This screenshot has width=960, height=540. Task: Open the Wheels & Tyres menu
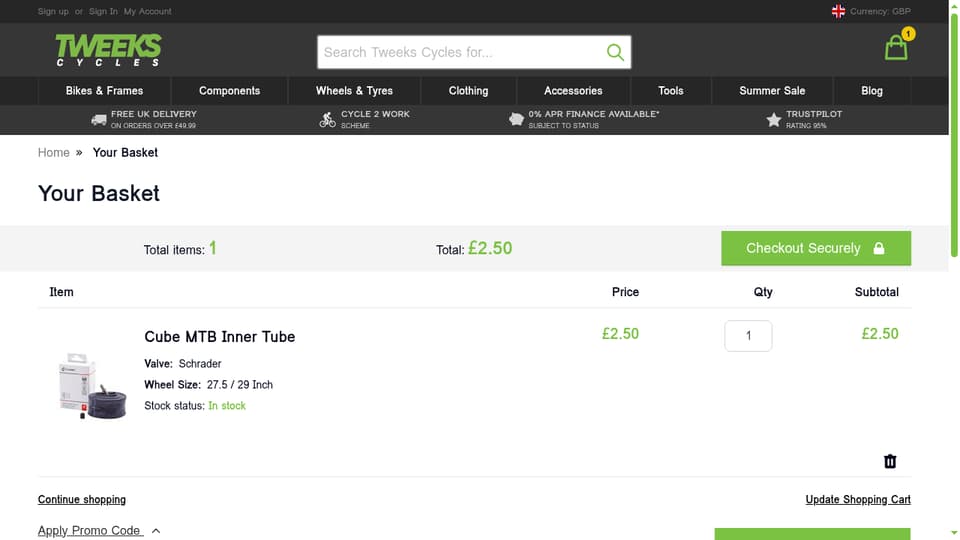pyautogui.click(x=354, y=91)
